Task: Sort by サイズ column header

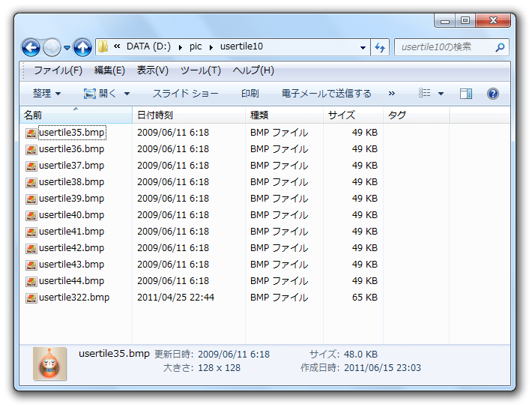Action: click(x=353, y=115)
